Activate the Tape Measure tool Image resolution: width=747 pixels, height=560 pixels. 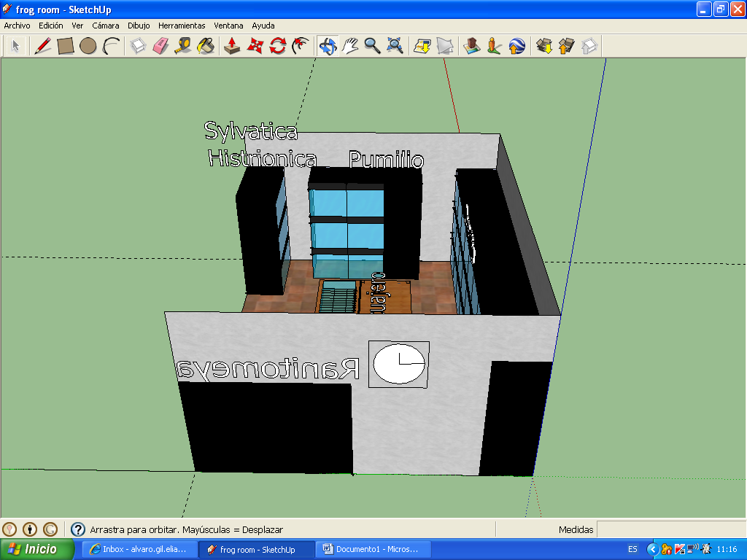point(183,46)
